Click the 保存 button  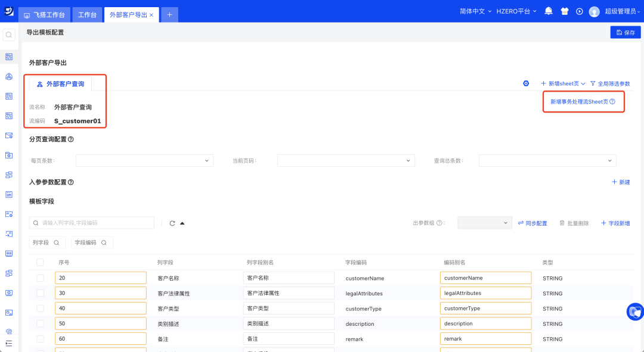point(625,33)
